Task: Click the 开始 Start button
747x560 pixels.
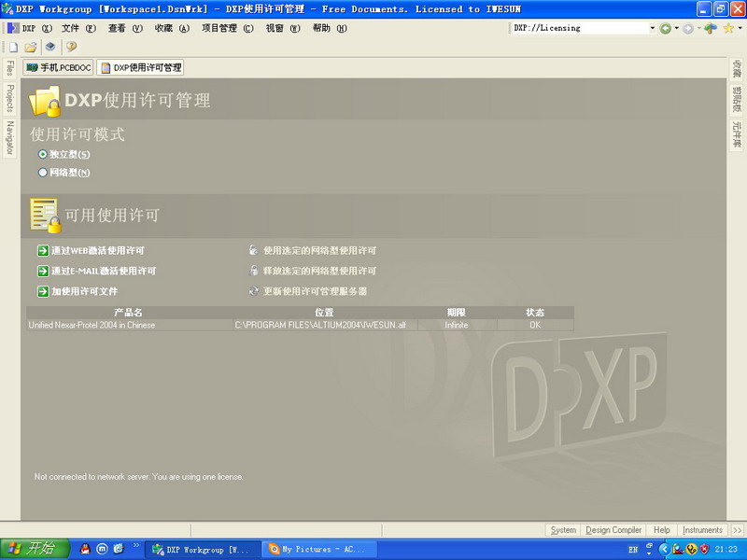Action: tap(35, 549)
